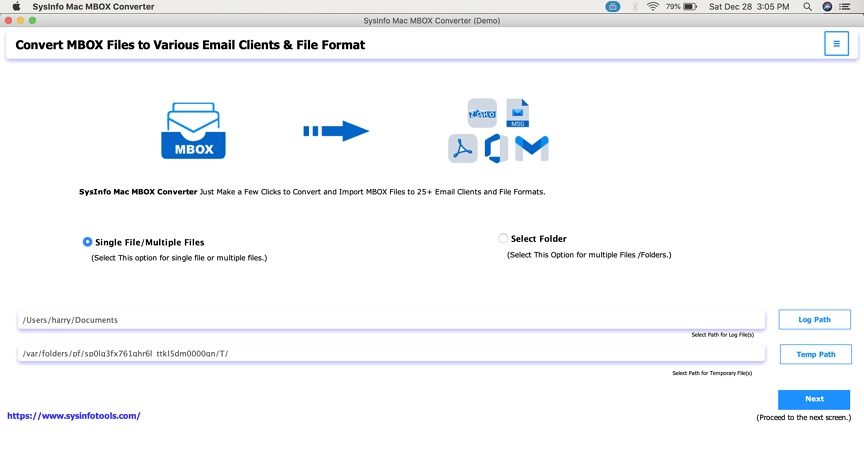Click the 79% battery percentage text

[673, 7]
